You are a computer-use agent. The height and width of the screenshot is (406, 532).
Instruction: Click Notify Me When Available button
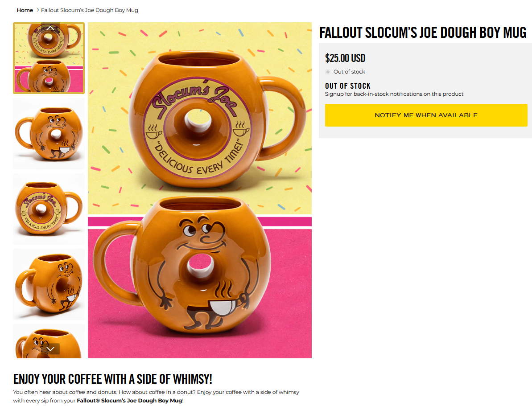click(x=426, y=115)
